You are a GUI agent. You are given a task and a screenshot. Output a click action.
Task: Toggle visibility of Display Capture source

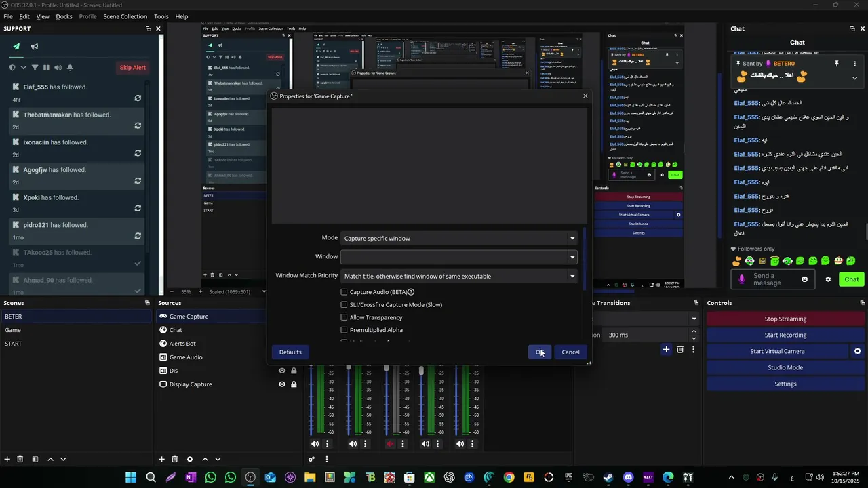tap(282, 384)
